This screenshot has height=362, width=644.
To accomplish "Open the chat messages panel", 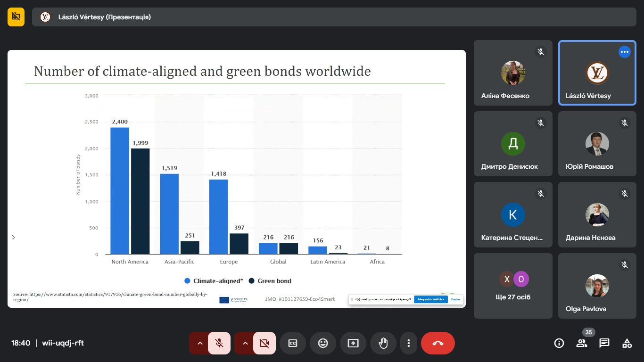I will tap(604, 343).
